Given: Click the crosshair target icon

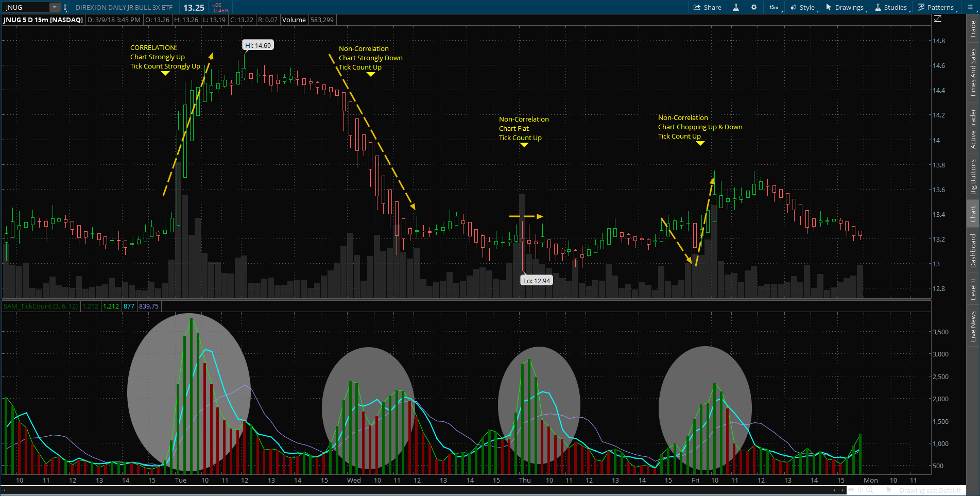Looking at the screenshot, I should click(861, 490).
